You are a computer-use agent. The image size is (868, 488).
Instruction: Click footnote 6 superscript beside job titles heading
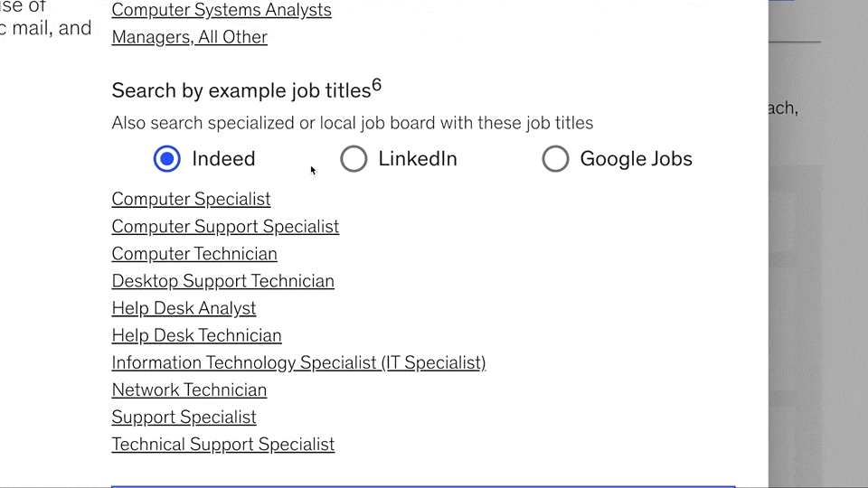point(376,86)
